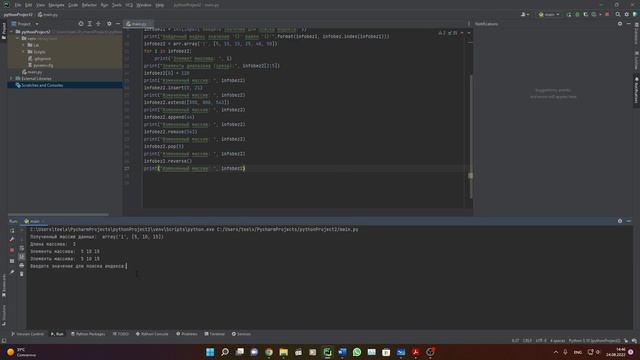Rerun main in Run panel

[12, 231]
